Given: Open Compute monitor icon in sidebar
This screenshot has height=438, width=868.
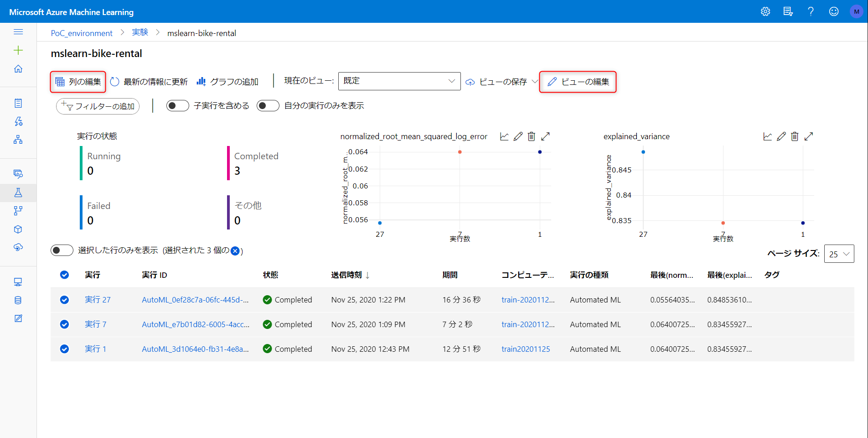Looking at the screenshot, I should 18,282.
